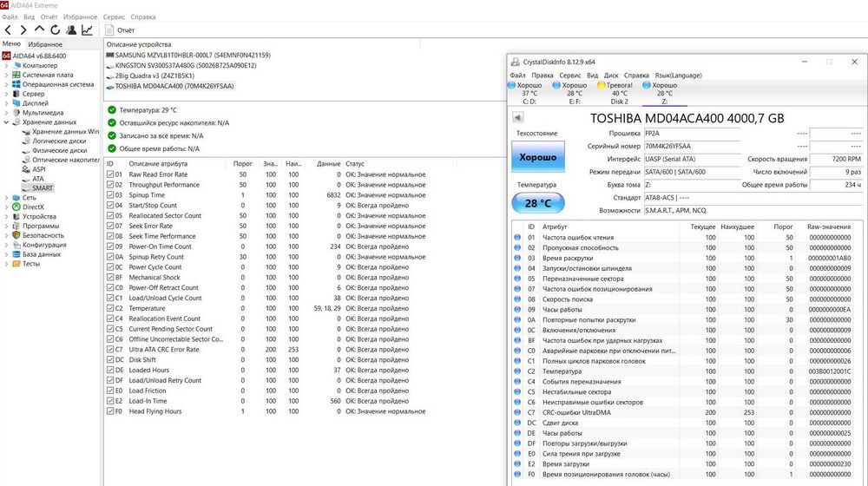The image size is (868, 486).
Task: Select Логические диски tree node
Action: (59, 141)
